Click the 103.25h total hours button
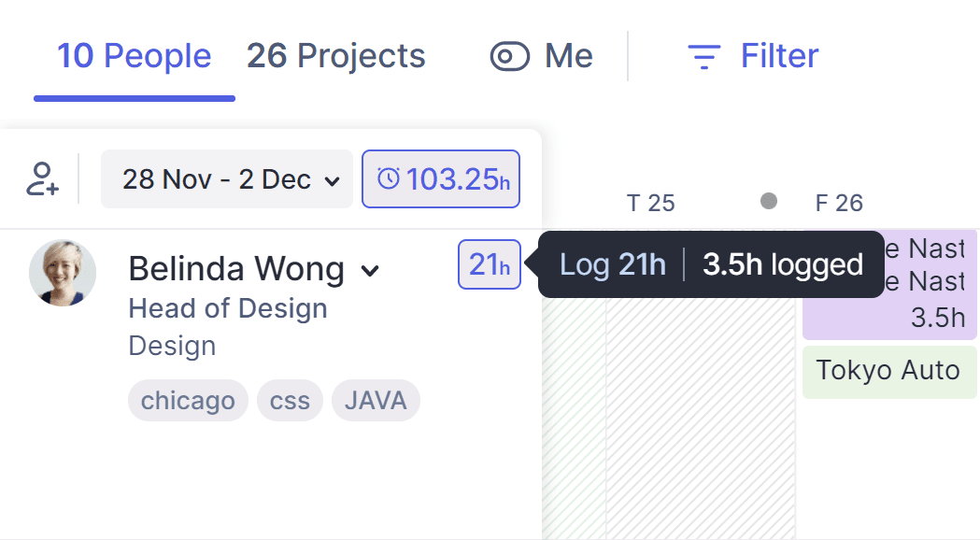Image resolution: width=980 pixels, height=540 pixels. click(x=441, y=178)
